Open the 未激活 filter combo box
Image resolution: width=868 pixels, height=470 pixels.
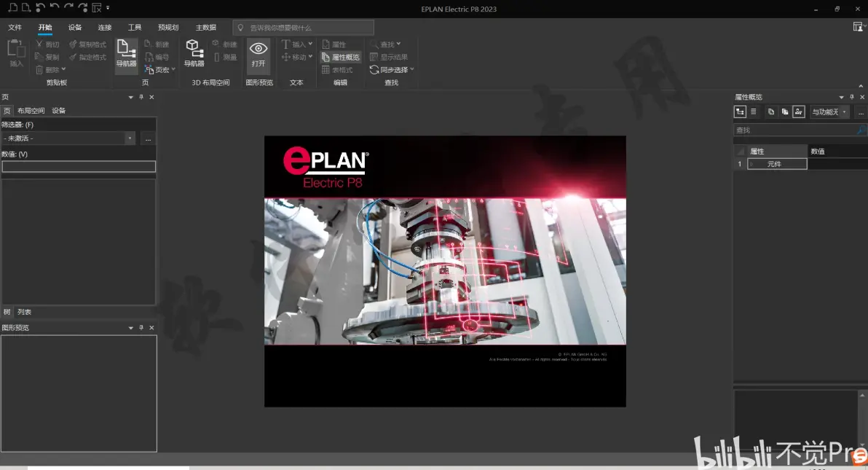coord(68,138)
